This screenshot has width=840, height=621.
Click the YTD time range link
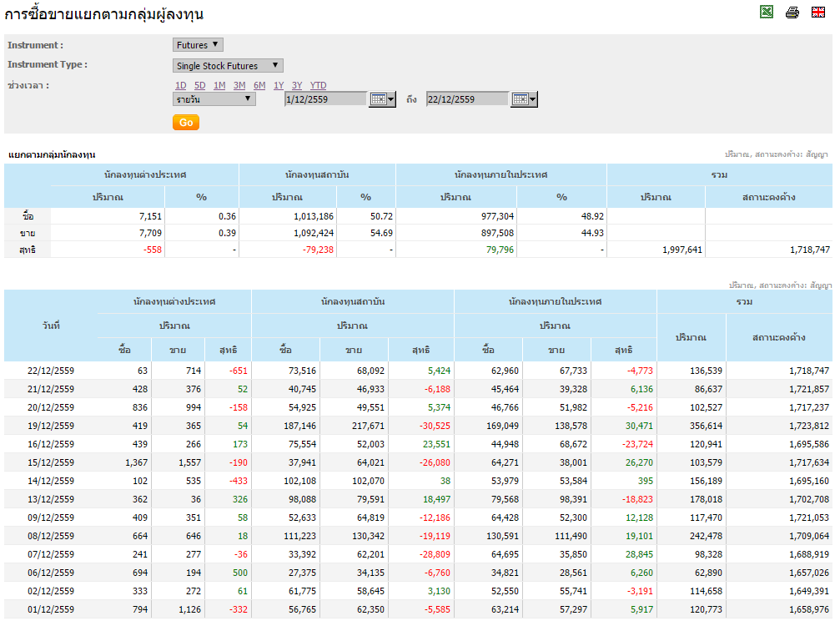tap(318, 85)
